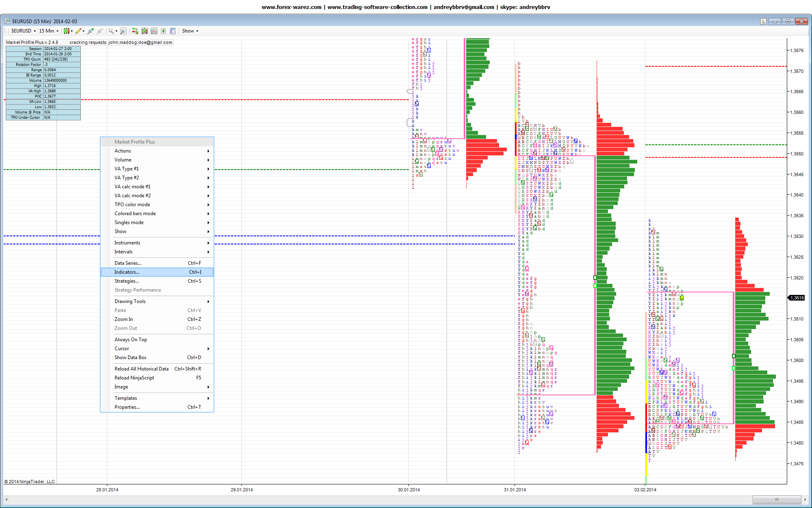Open the chart properties panel icon
Image resolution: width=812 pixels, height=508 pixels.
click(x=173, y=31)
